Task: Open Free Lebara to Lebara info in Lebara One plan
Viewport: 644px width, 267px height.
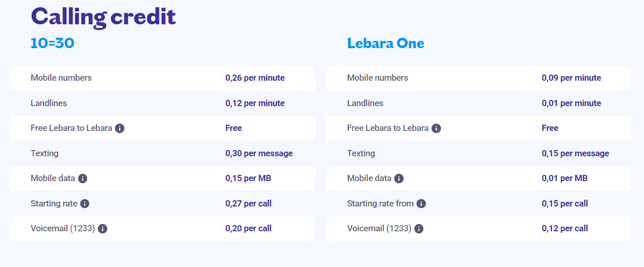Action: pyautogui.click(x=436, y=128)
